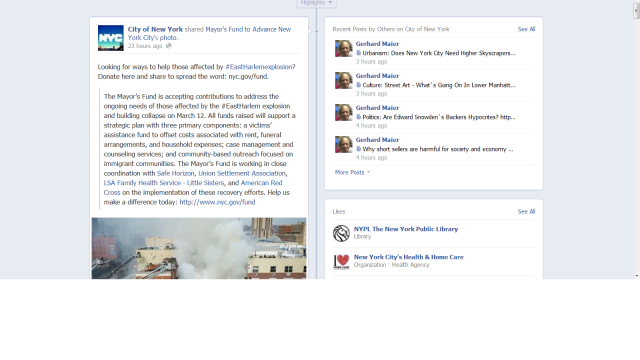The width and height of the screenshot is (640, 360).
Task: Follow the http://www.nyc.gov/fund link
Action: [x=217, y=202]
